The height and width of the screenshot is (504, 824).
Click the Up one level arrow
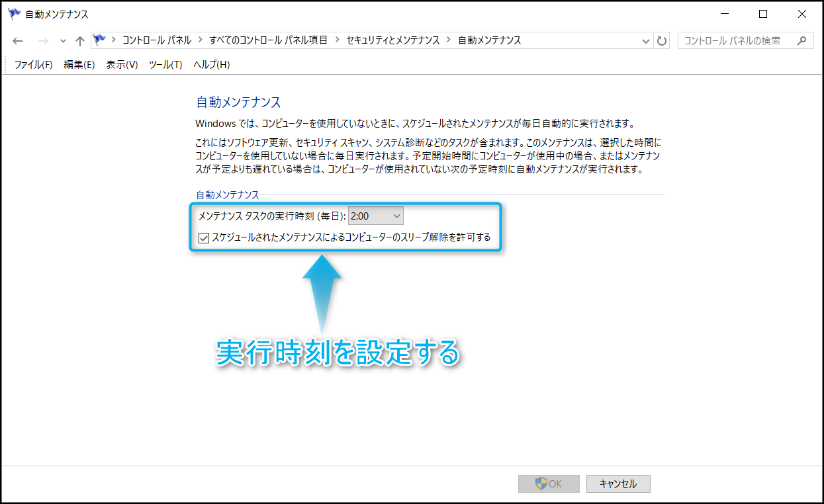click(x=80, y=41)
